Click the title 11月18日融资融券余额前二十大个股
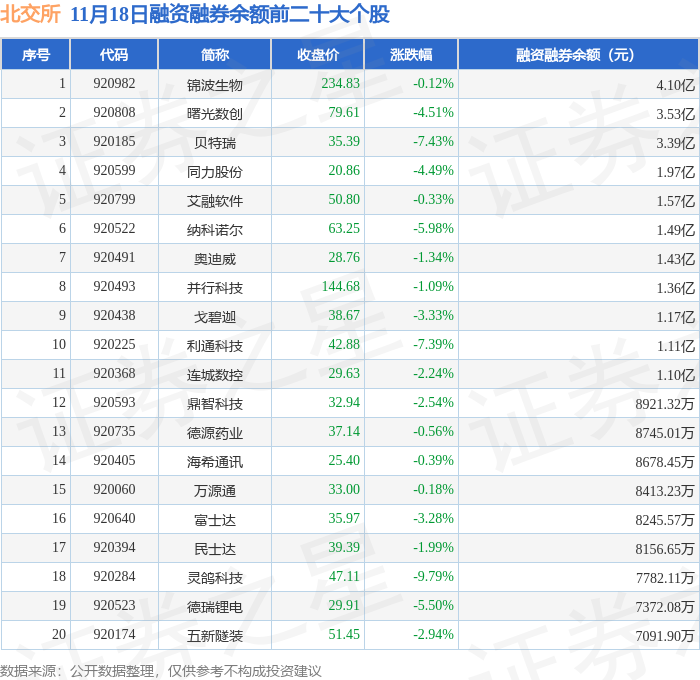700x680 pixels. (230, 14)
